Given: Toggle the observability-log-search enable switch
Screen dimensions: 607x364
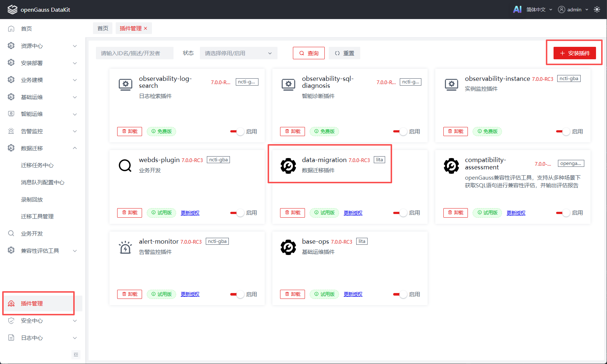Looking at the screenshot, I should coord(237,132).
